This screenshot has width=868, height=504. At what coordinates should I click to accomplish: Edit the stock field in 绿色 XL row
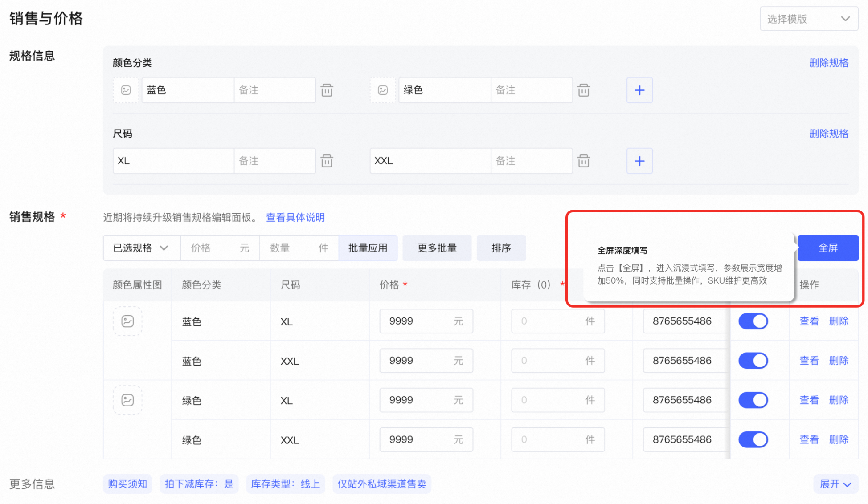pos(558,400)
